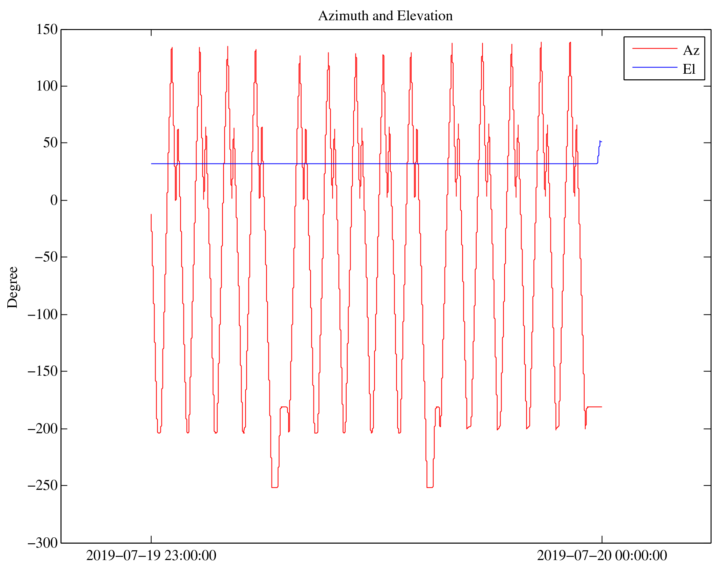The width and height of the screenshot is (721, 588).
Task: Click the blue El step-up at the line's end
Action: (x=599, y=151)
